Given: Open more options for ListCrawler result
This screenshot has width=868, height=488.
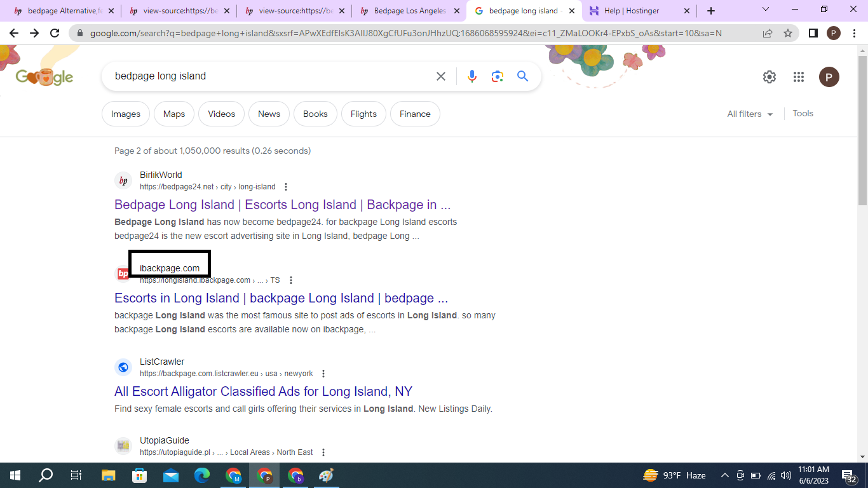Looking at the screenshot, I should click(323, 374).
